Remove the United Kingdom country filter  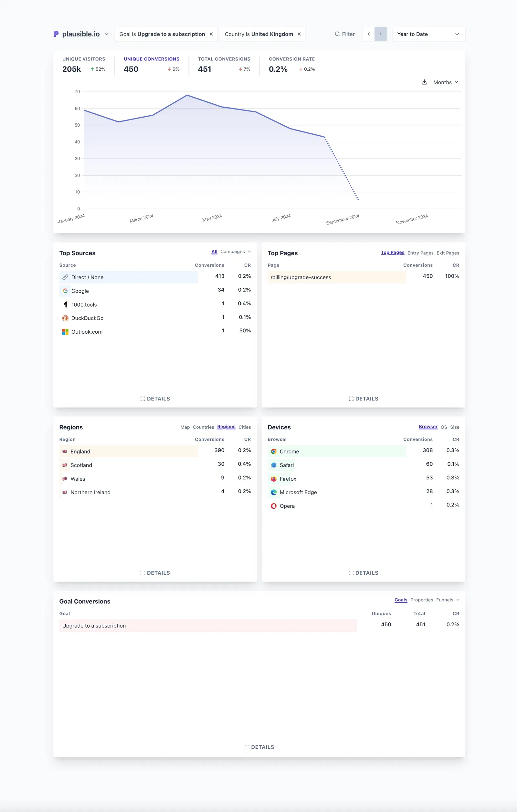[x=299, y=34]
